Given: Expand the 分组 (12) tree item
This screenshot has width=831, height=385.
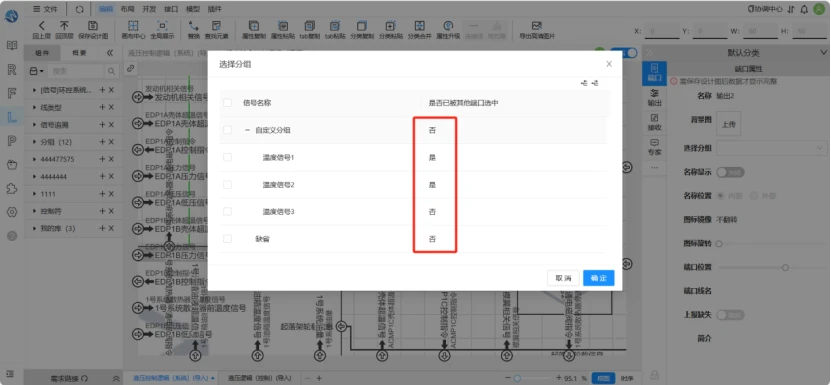Looking at the screenshot, I should click(34, 142).
